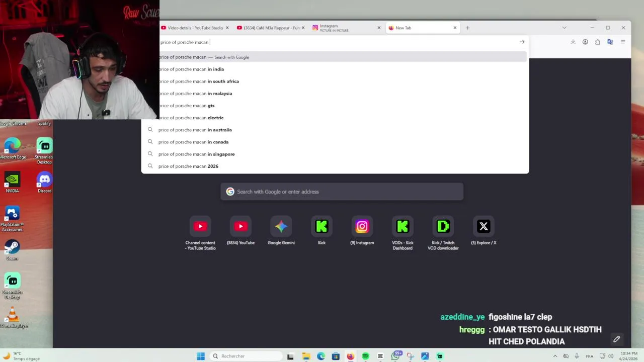Open Steam desktop shortcut
Image resolution: width=644 pixels, height=362 pixels.
point(12,250)
